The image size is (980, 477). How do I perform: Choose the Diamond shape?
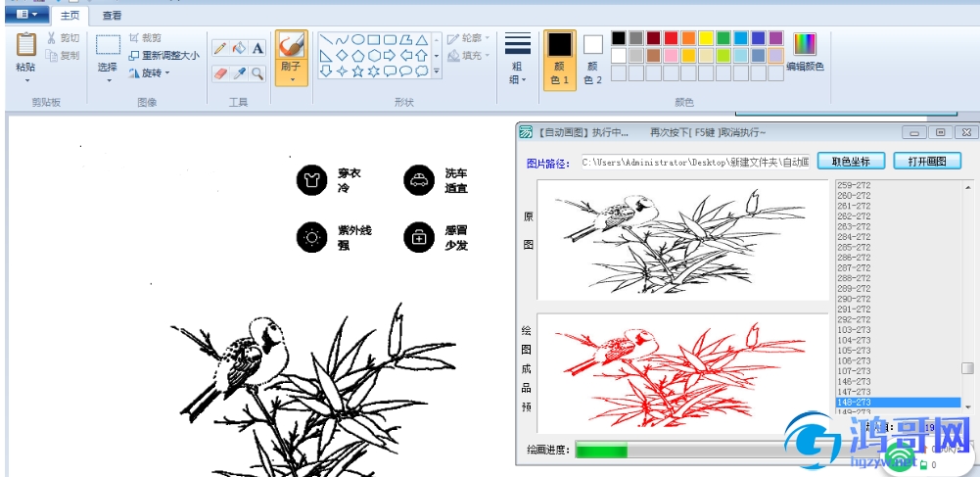(342, 56)
